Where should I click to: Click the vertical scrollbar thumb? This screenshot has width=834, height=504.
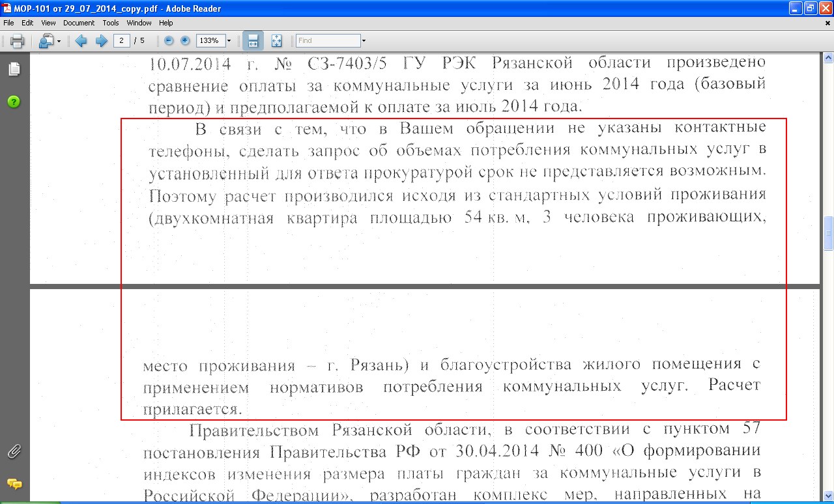pyautogui.click(x=829, y=233)
